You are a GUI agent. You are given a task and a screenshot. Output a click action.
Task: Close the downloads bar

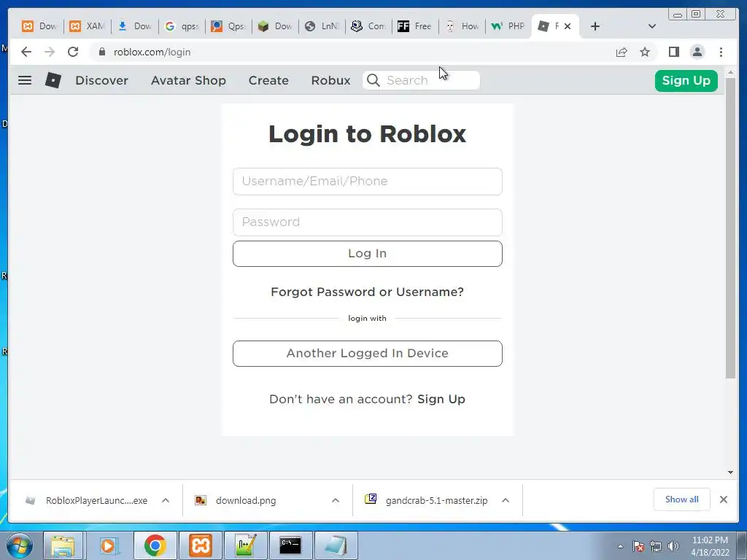coord(723,499)
